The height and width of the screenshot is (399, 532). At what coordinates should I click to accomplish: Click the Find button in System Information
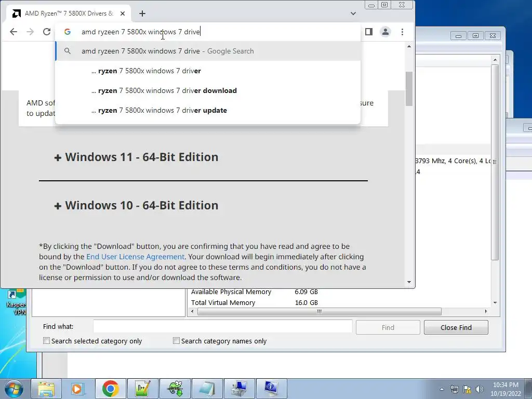[388, 327]
